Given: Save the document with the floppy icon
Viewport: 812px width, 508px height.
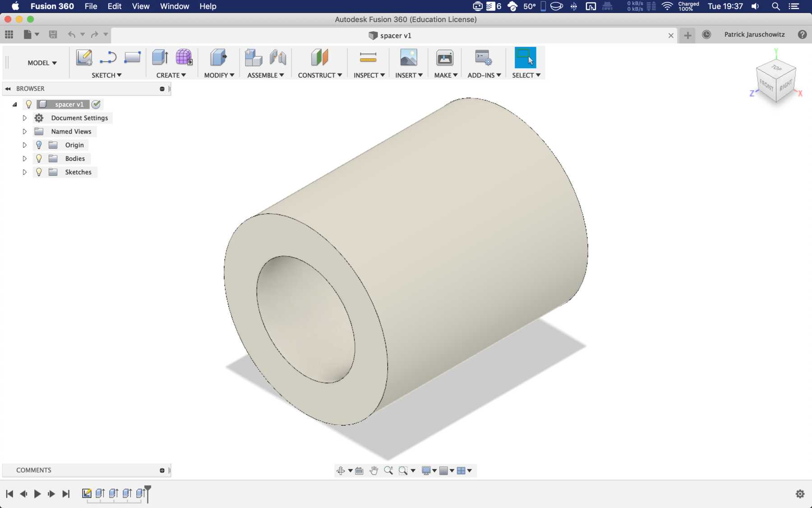Looking at the screenshot, I should pyautogui.click(x=53, y=34).
